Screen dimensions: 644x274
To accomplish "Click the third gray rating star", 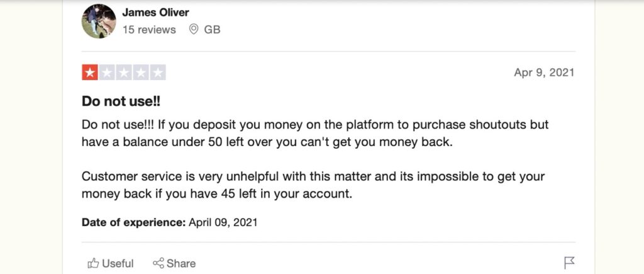I will pyautogui.click(x=124, y=72).
